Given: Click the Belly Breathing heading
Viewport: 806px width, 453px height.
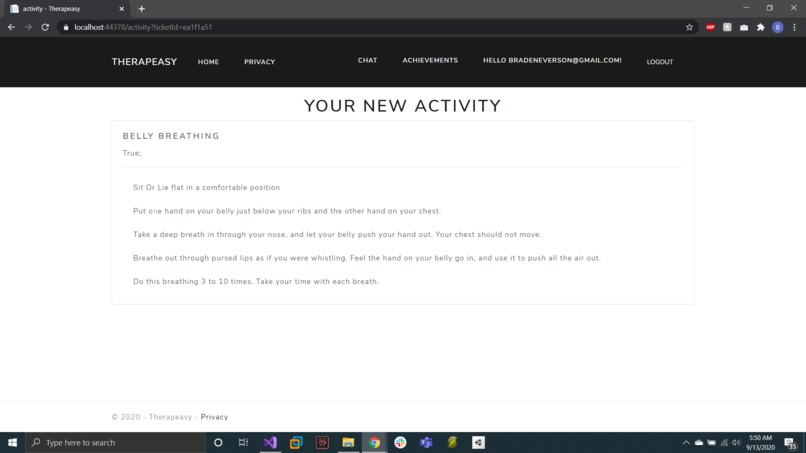Looking at the screenshot, I should coord(171,136).
